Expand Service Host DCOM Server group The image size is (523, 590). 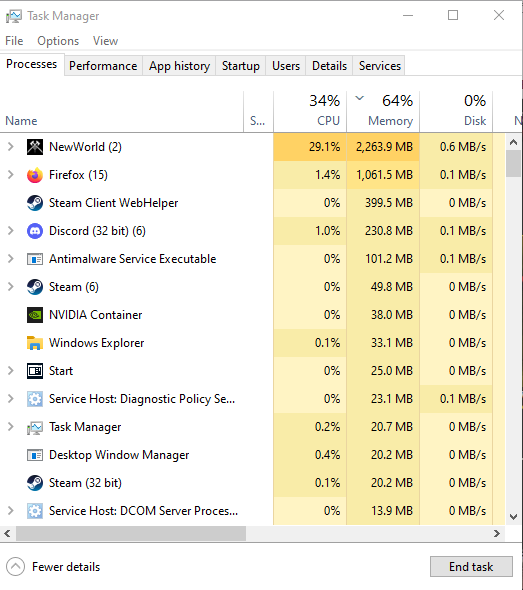click(x=11, y=511)
